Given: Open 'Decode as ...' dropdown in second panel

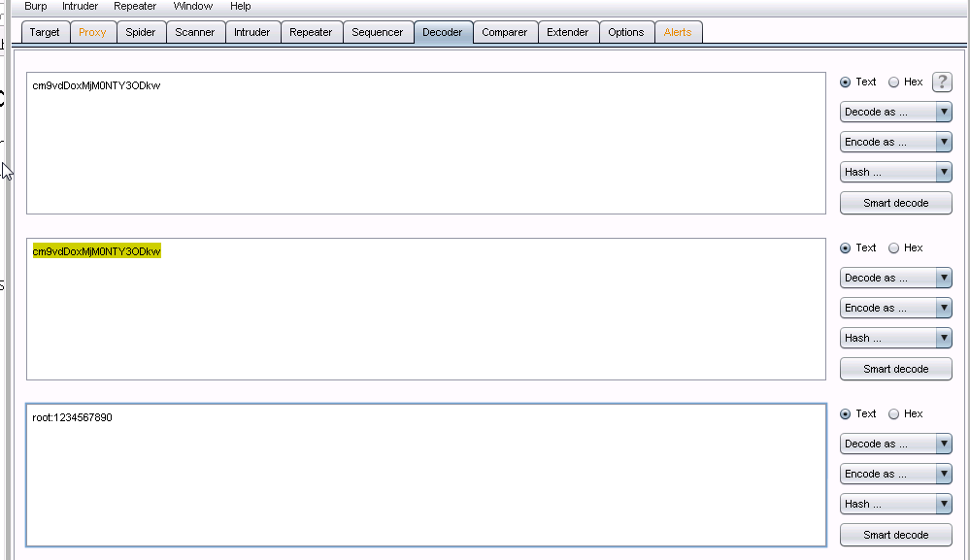Looking at the screenshot, I should pos(895,279).
